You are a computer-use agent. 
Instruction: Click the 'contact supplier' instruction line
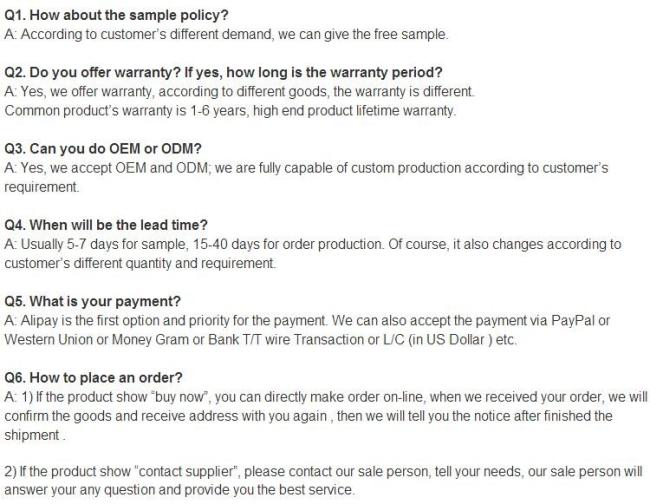(x=323, y=471)
